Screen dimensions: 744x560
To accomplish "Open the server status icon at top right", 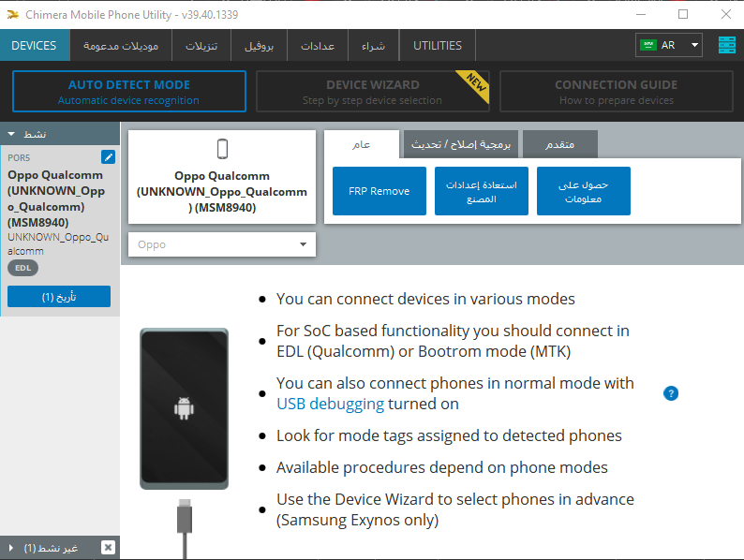I will (x=726, y=45).
